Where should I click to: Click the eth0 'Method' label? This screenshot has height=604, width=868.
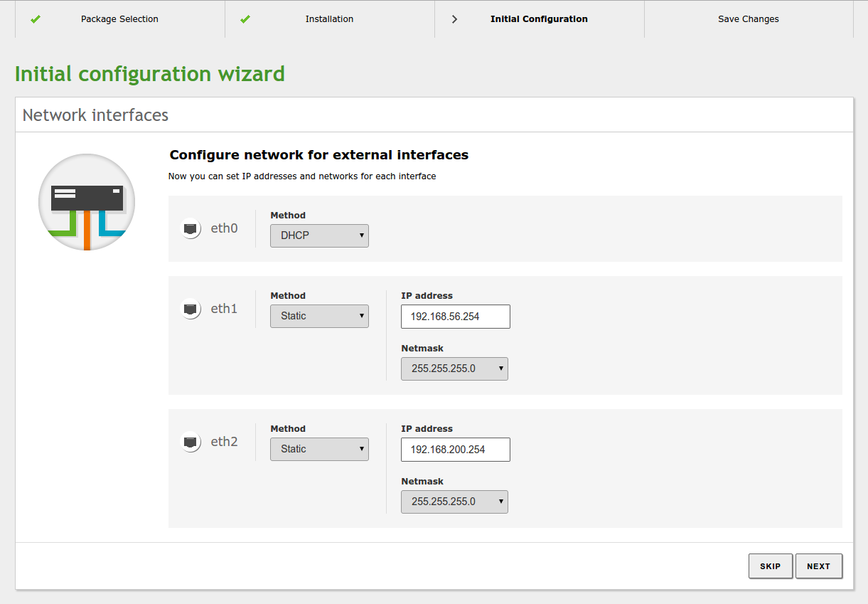(288, 216)
